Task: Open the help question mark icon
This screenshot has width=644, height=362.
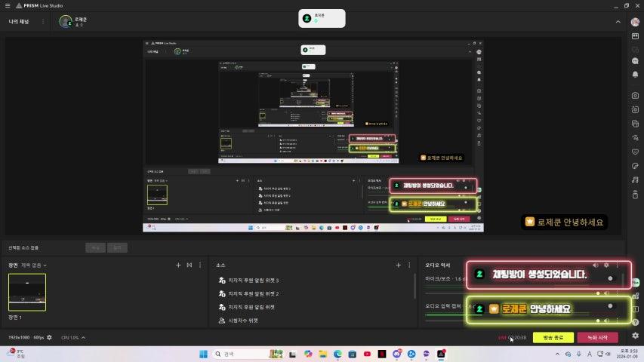Action: tap(636, 322)
